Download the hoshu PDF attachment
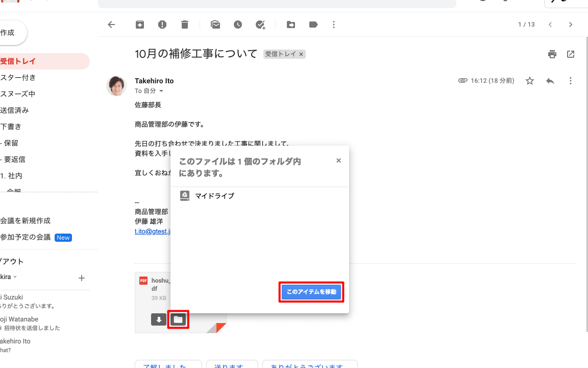The height and width of the screenshot is (368, 588). tap(159, 319)
